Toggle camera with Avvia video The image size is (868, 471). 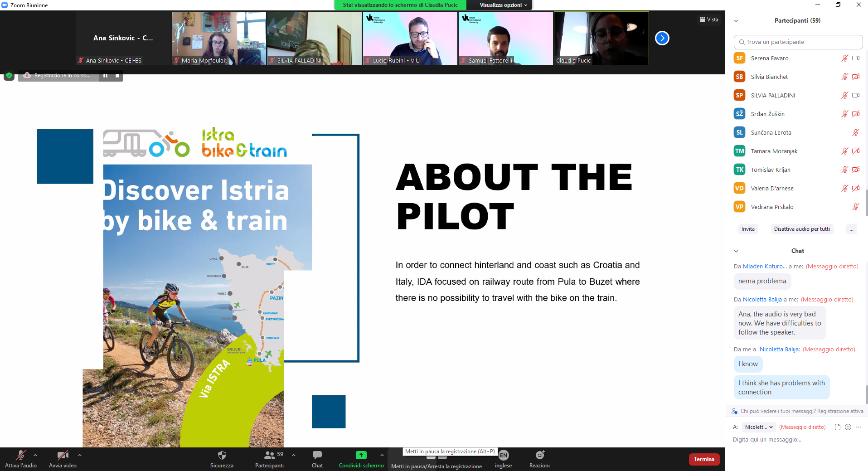point(63,455)
